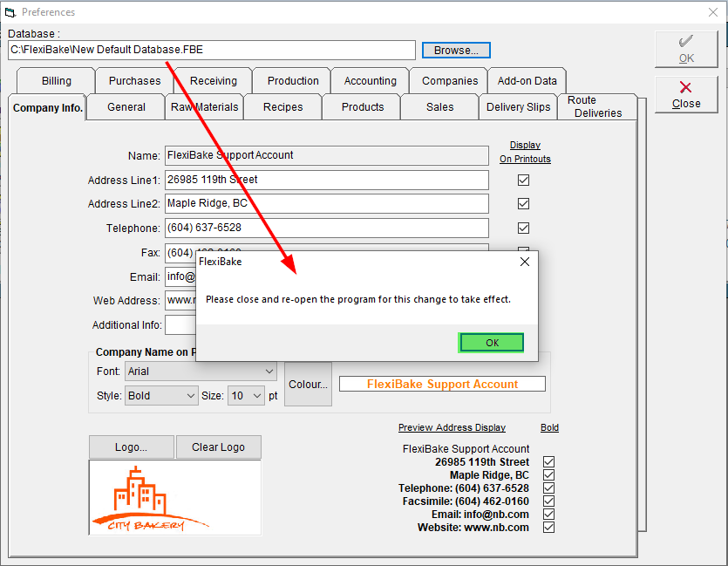728x566 pixels.
Task: Toggle Bold checkbox for Website preview line
Action: pos(548,528)
